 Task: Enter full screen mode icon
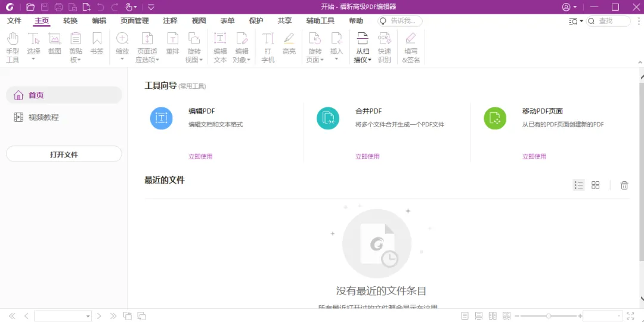[x=630, y=316]
